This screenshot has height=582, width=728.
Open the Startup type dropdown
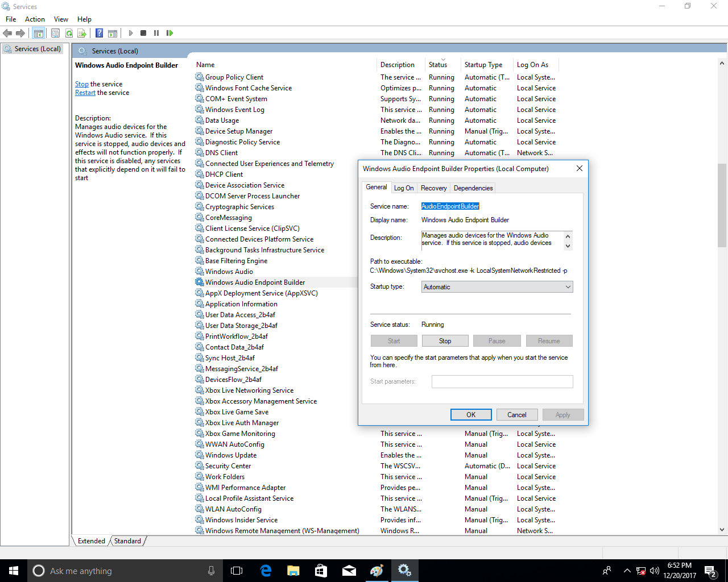pos(497,287)
